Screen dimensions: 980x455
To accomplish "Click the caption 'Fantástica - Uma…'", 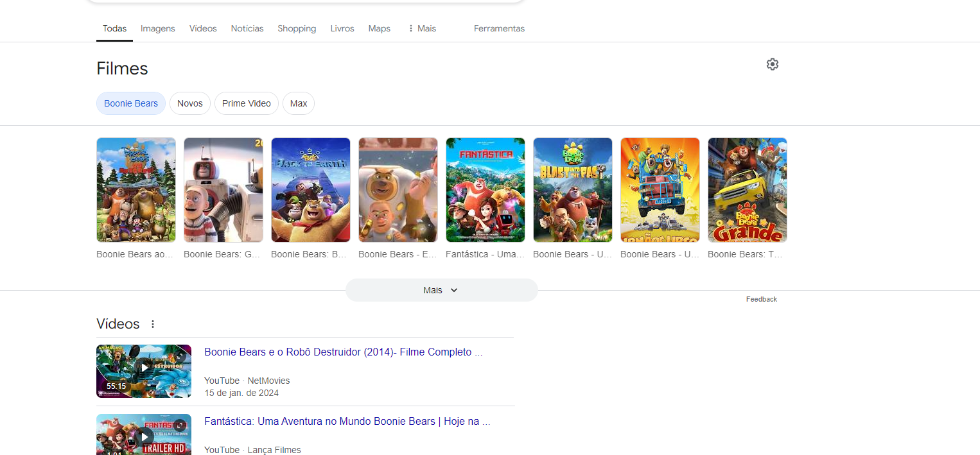I will coord(486,254).
